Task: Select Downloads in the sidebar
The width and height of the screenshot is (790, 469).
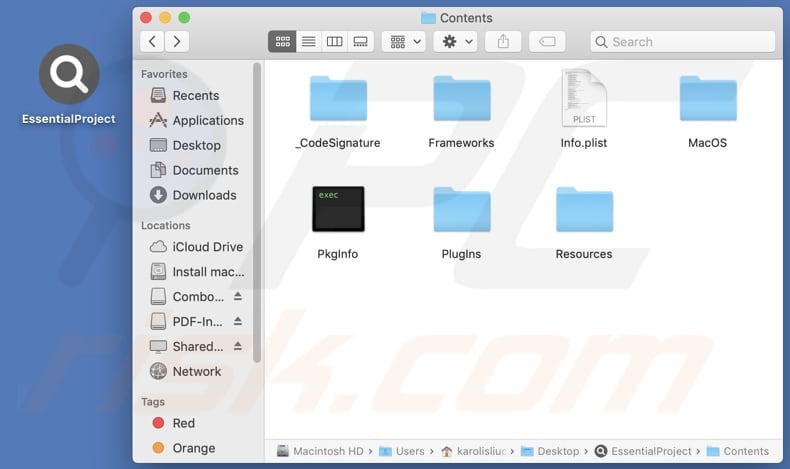Action: (x=204, y=195)
